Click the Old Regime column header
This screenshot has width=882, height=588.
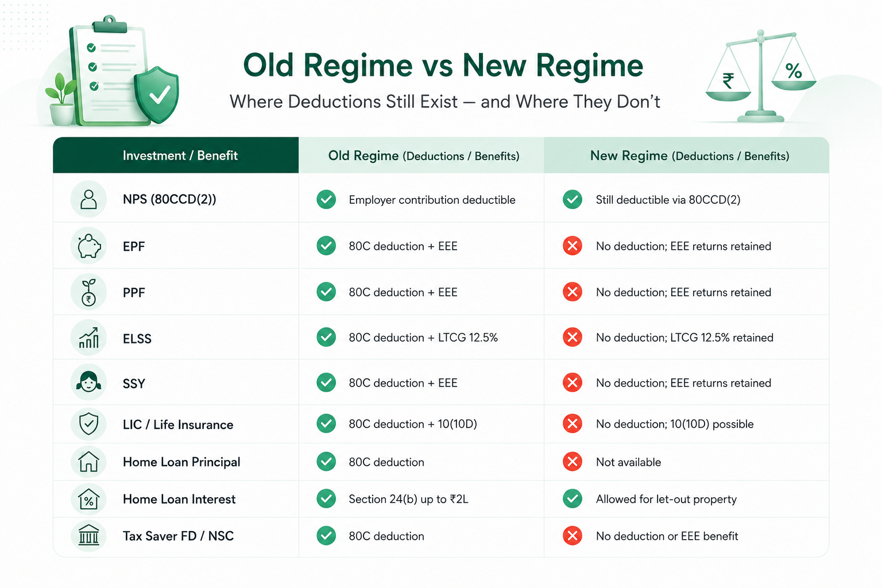[x=421, y=155]
